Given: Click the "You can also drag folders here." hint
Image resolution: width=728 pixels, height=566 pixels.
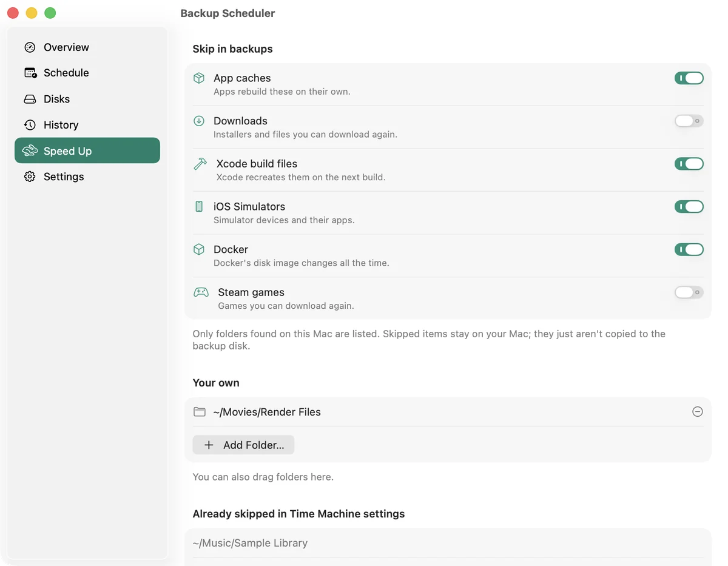Looking at the screenshot, I should pyautogui.click(x=263, y=477).
